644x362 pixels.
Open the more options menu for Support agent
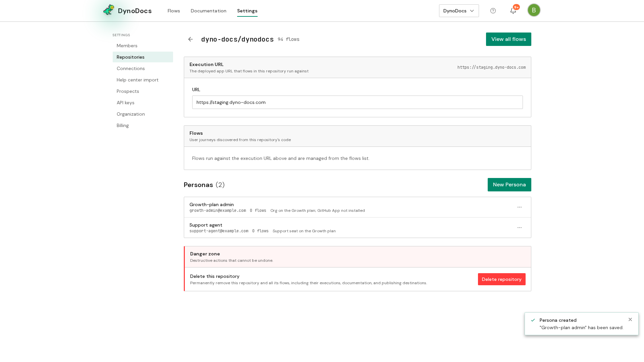click(520, 228)
